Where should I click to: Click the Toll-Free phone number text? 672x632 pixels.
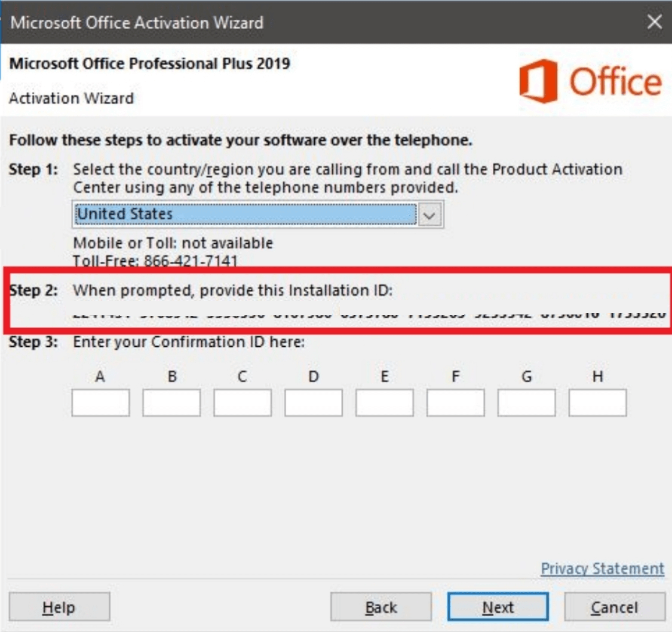pos(190,261)
